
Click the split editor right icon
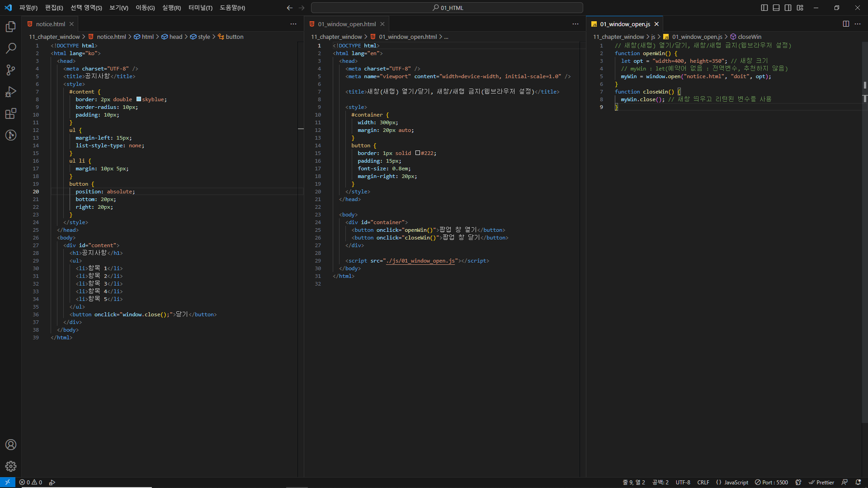point(846,24)
